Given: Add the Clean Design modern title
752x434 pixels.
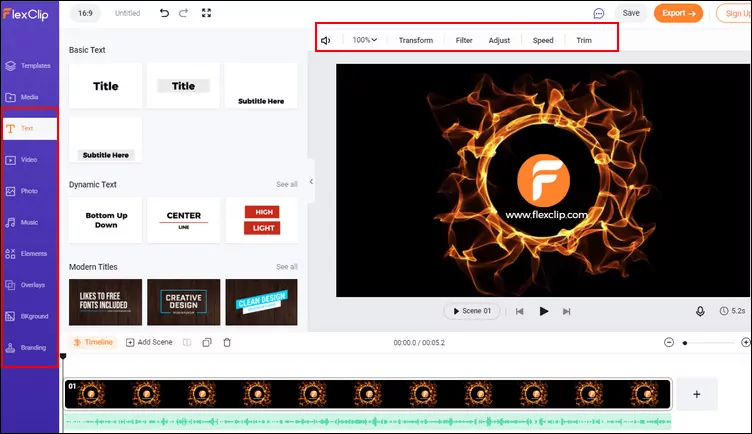Looking at the screenshot, I should click(261, 302).
